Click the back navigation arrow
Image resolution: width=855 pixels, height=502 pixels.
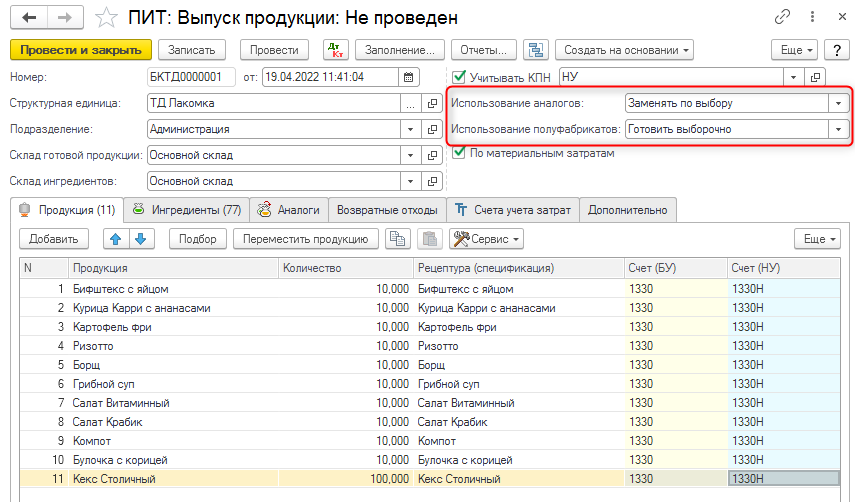coord(28,18)
